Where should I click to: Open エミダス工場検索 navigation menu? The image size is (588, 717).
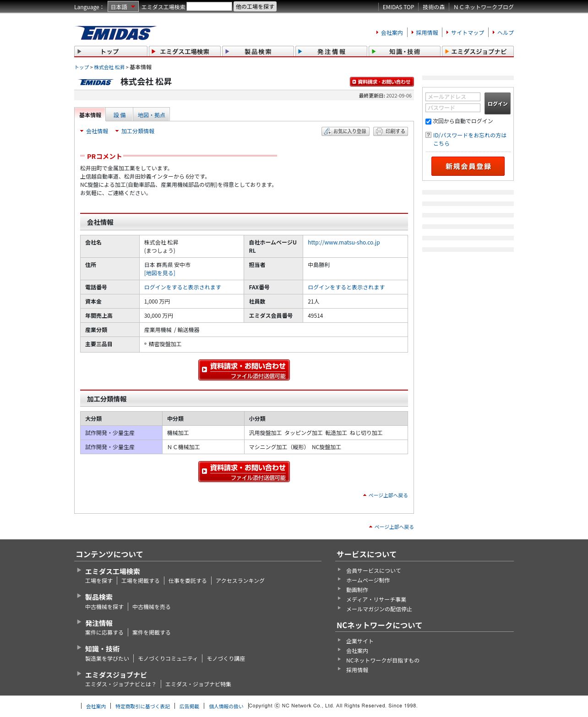(x=185, y=51)
